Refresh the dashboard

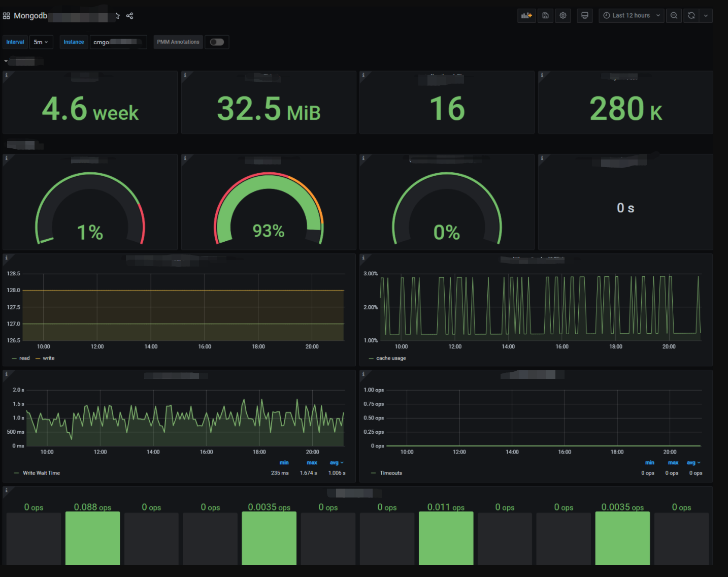point(691,16)
